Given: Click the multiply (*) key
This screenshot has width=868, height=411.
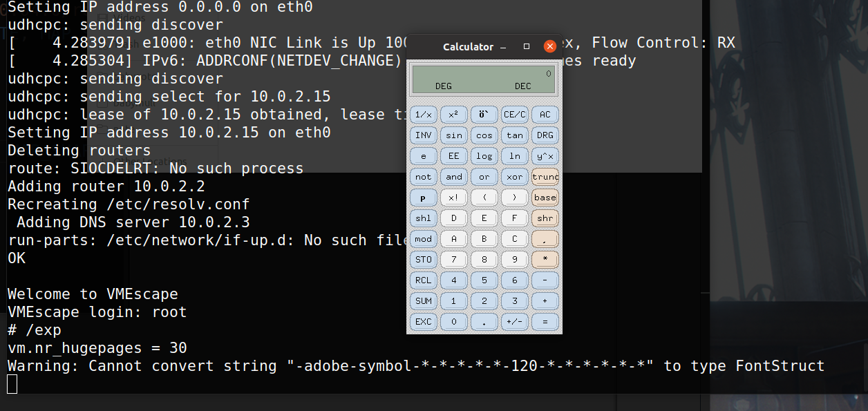Looking at the screenshot, I should pos(545,260).
